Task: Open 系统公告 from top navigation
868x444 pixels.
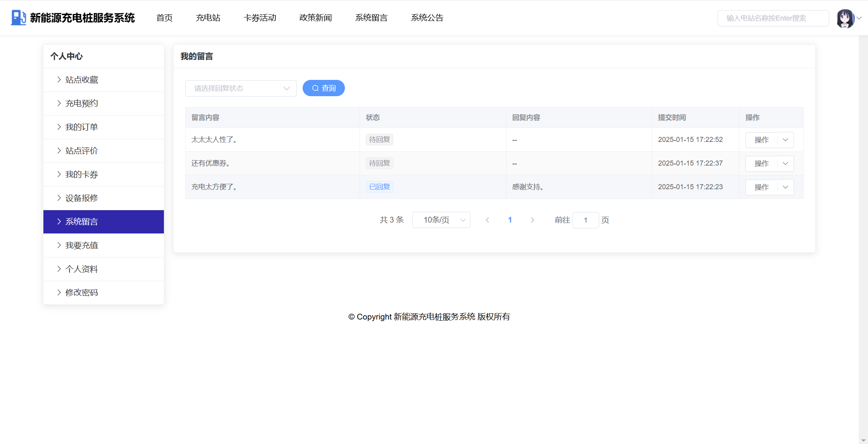Action: click(427, 18)
